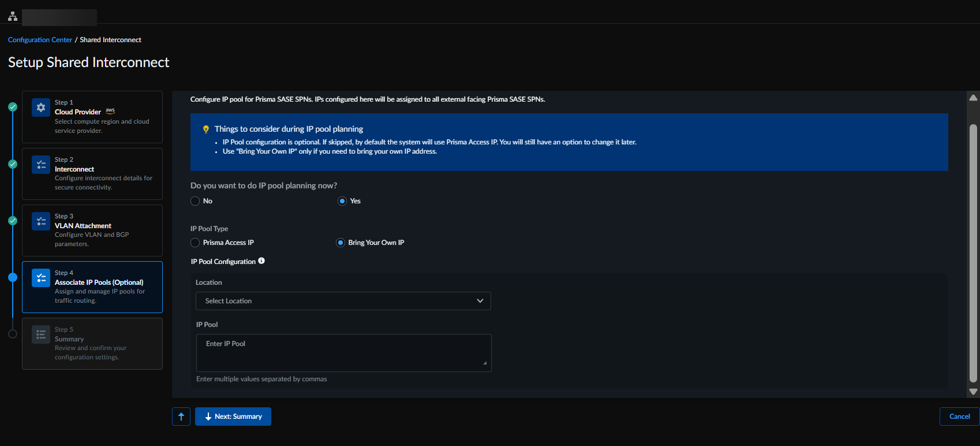Click the Step 1 Cloud Provider gear icon
The height and width of the screenshot is (446, 980).
coord(41,107)
